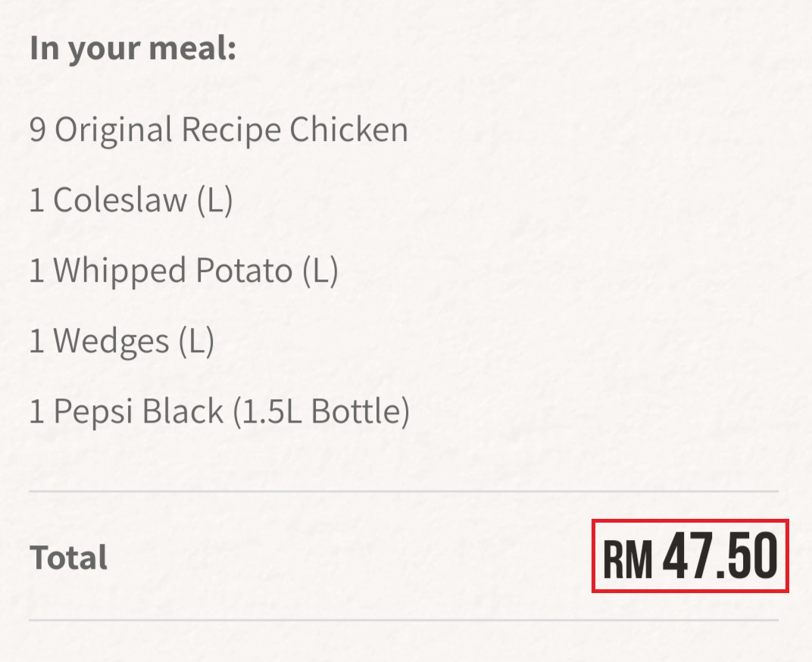Click the word Potato in the meal list
This screenshot has height=662, width=812.
244,271
